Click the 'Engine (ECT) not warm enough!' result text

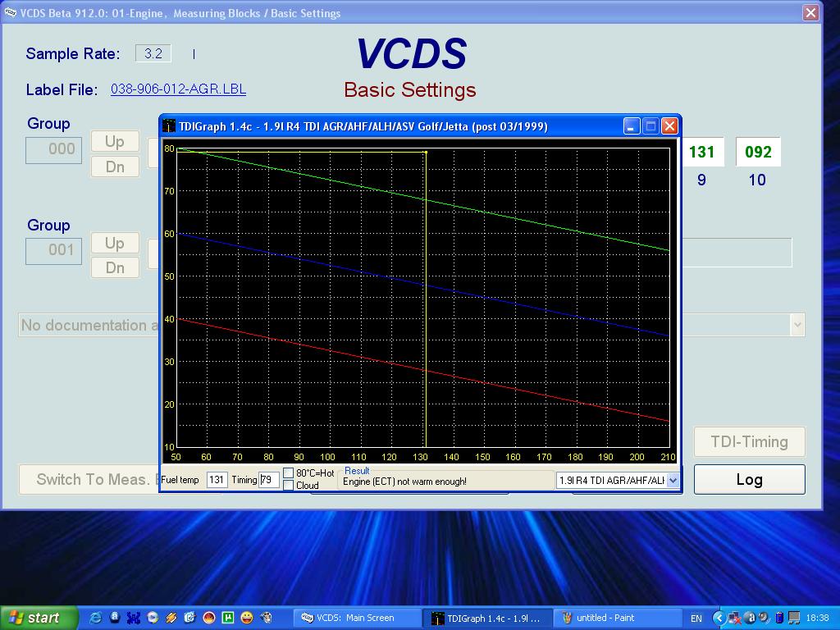(404, 482)
